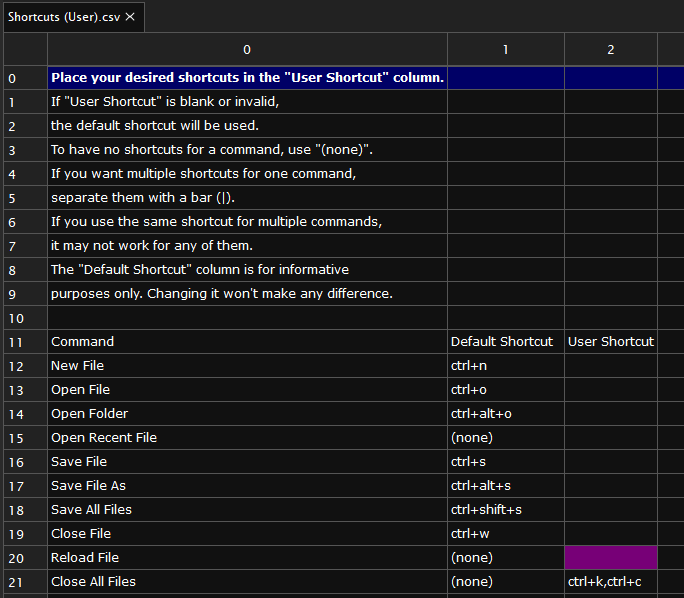Click the empty User Shortcut cell for New File
The width and height of the screenshot is (684, 598).
click(x=611, y=366)
